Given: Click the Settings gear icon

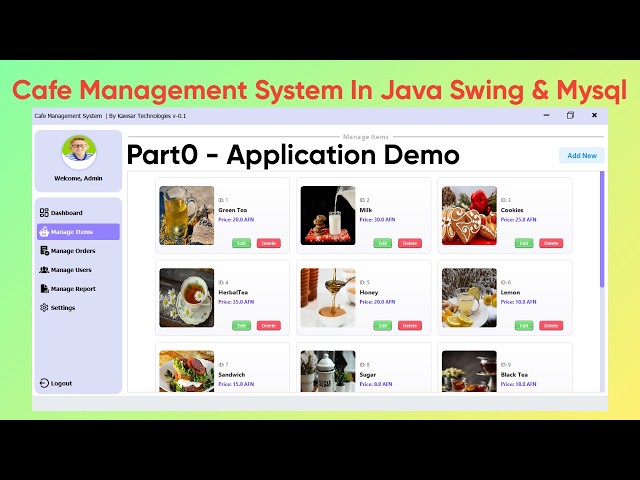Looking at the screenshot, I should (44, 307).
